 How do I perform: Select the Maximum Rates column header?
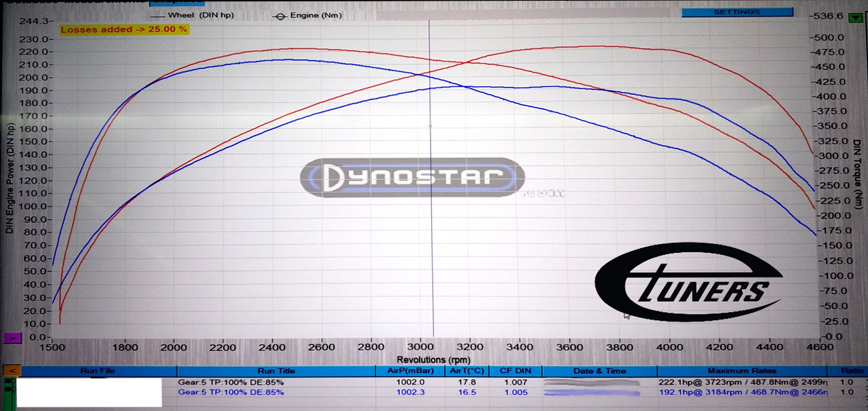coord(742,372)
